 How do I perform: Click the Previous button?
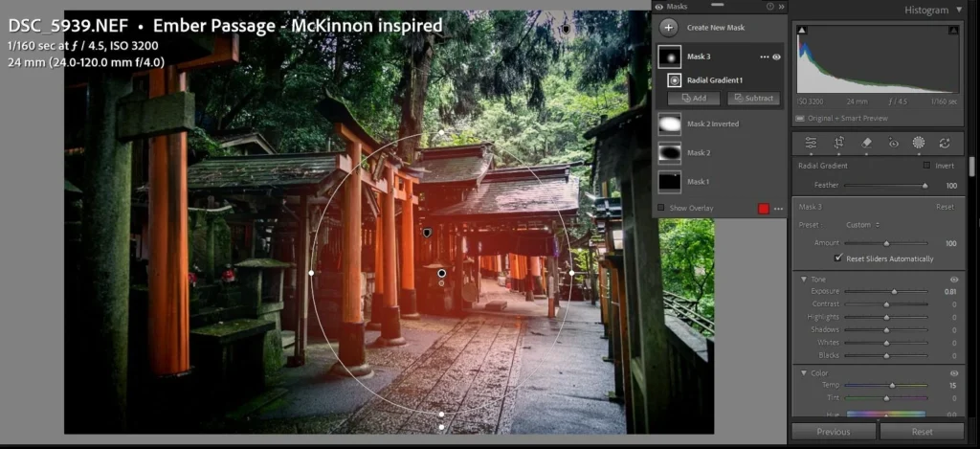[x=834, y=432]
